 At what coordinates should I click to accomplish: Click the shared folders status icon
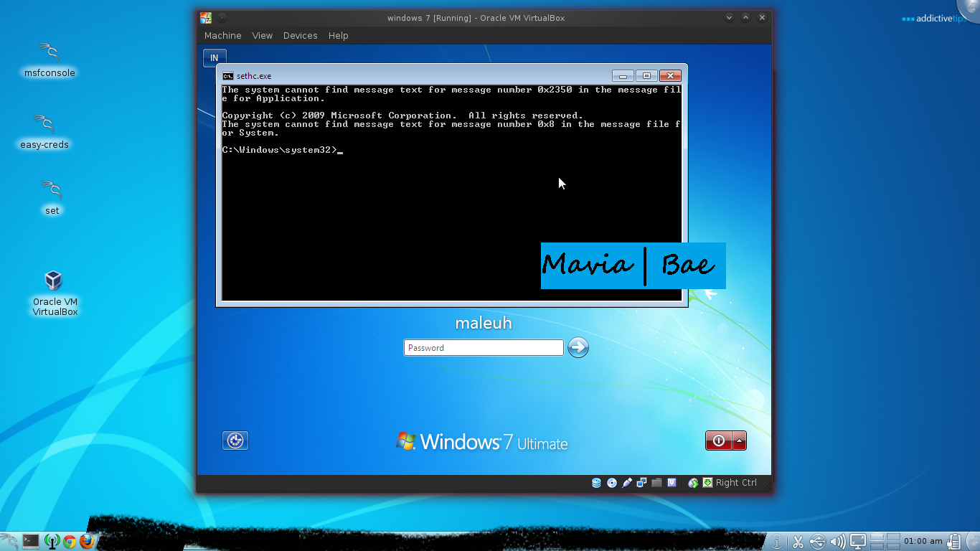pyautogui.click(x=656, y=483)
